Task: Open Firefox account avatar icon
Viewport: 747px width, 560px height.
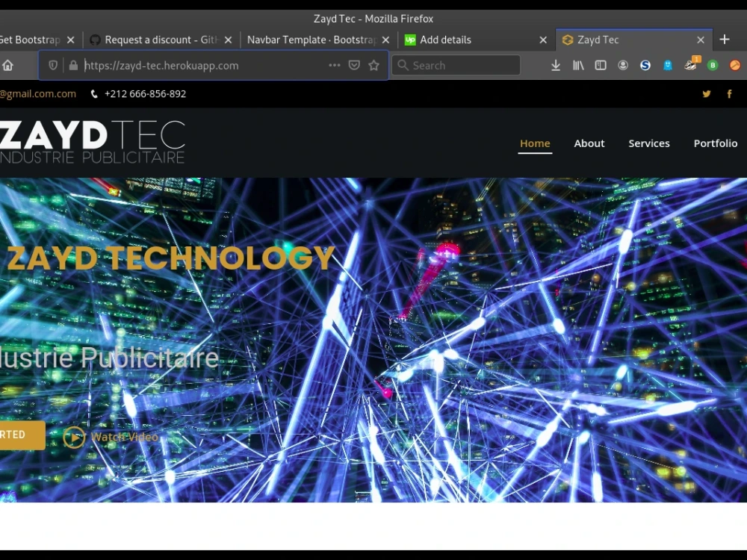Action: [623, 65]
